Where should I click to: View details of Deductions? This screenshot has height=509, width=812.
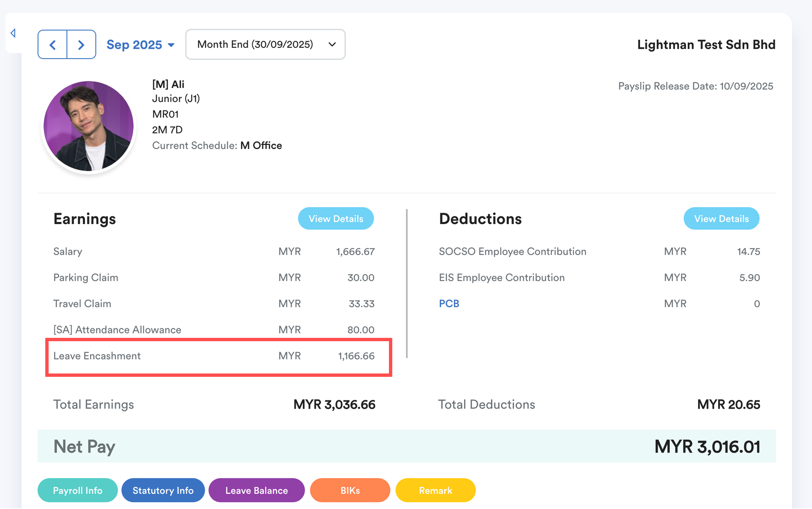(721, 219)
